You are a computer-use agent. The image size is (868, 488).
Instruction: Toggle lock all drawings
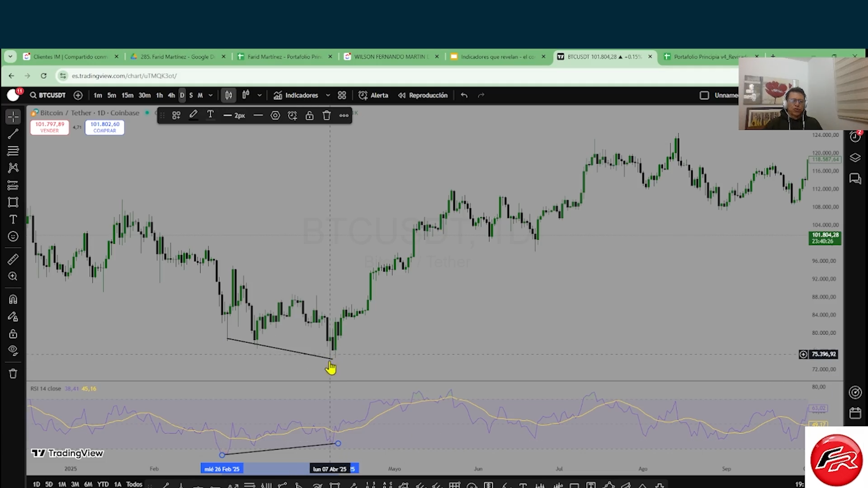13,334
